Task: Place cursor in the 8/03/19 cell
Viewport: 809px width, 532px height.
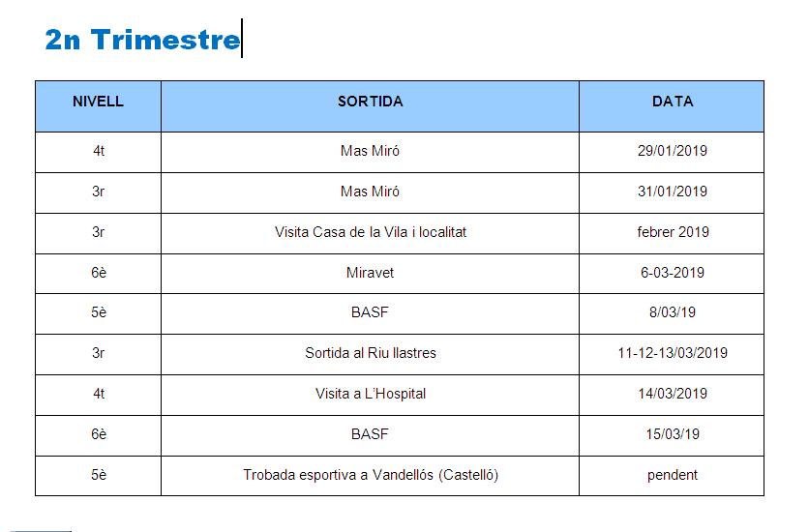Action: tap(672, 313)
